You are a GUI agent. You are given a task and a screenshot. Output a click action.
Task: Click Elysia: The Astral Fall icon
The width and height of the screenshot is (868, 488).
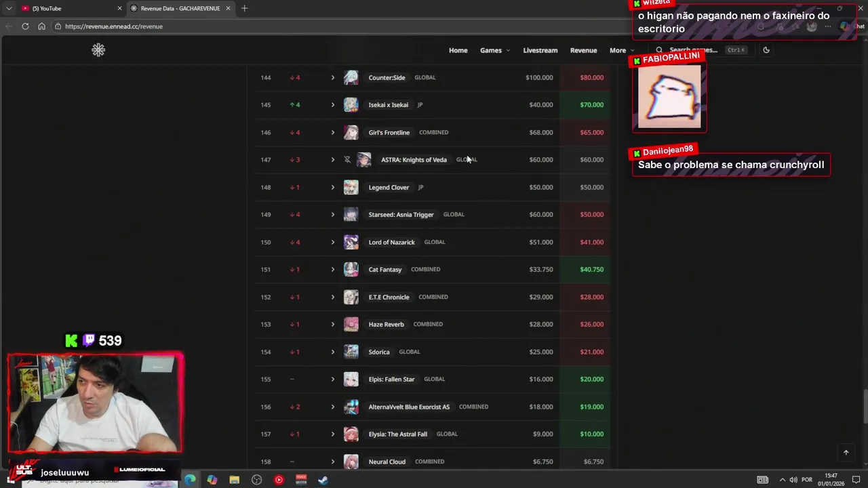351,434
